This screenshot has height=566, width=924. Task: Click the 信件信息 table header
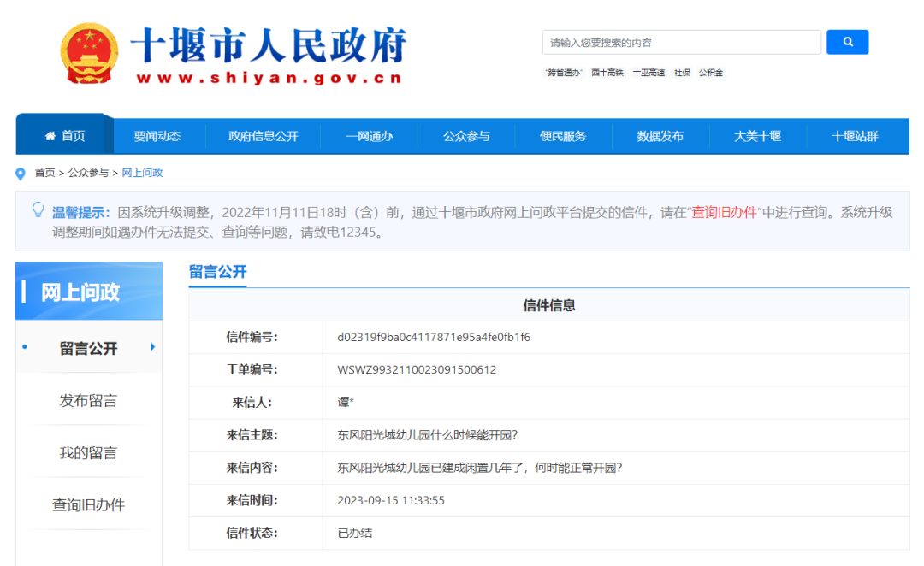[549, 305]
